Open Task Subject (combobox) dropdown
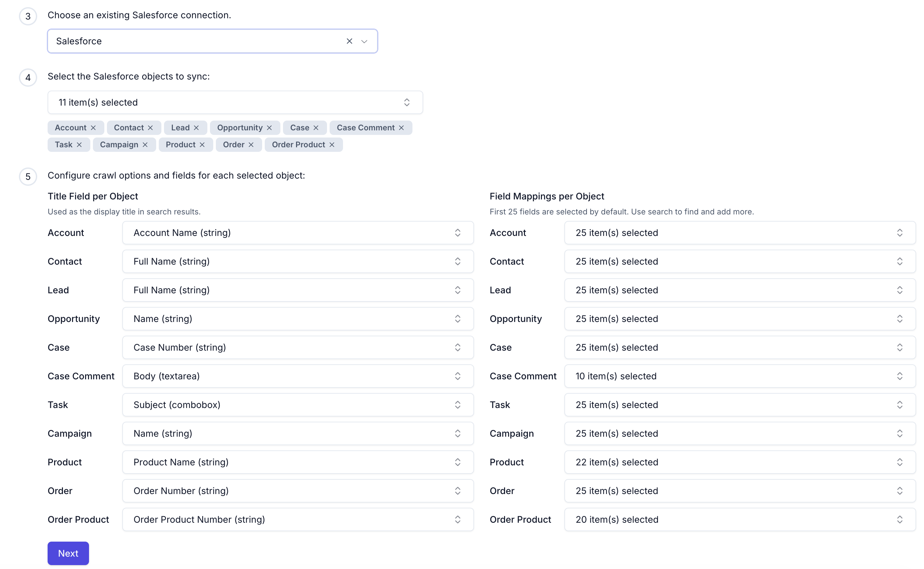Image resolution: width=924 pixels, height=569 pixels. click(x=298, y=404)
